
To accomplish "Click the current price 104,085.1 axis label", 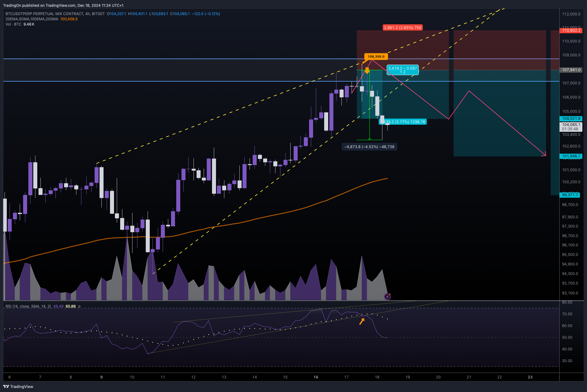I will pos(571,125).
